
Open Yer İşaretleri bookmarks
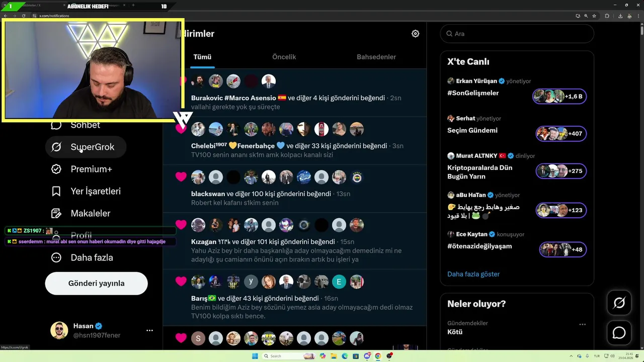pos(86,191)
